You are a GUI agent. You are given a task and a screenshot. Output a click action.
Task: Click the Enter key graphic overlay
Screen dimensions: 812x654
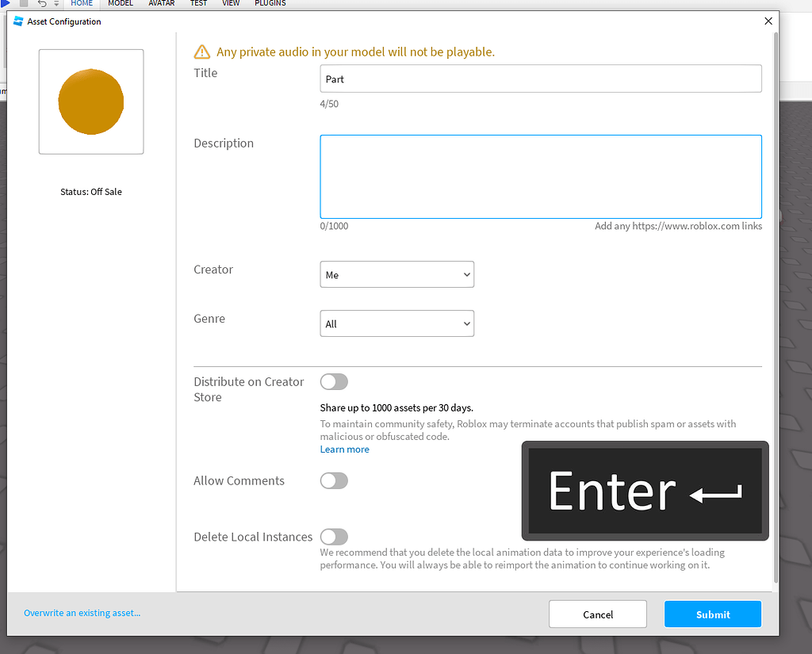[644, 491]
